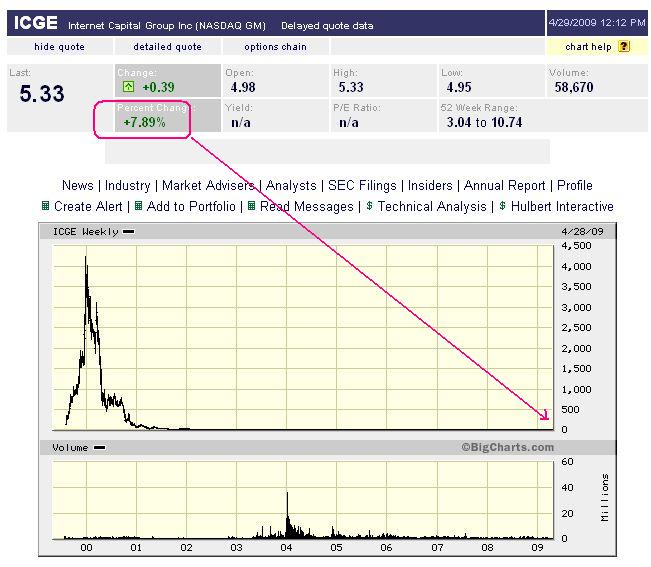Image resolution: width=651 pixels, height=567 pixels.
Task: Click the 2000 price peak on chart
Action: click(86, 259)
